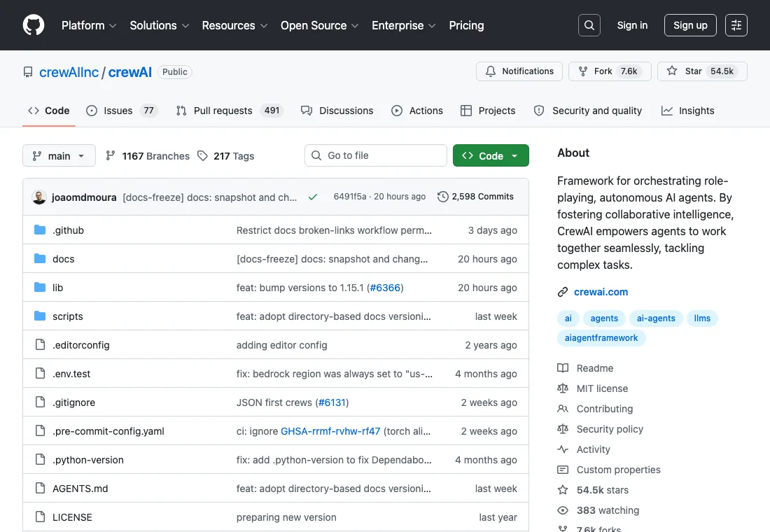This screenshot has height=532, width=770.
Task: Click the docs folder icon
Action: pos(40,258)
